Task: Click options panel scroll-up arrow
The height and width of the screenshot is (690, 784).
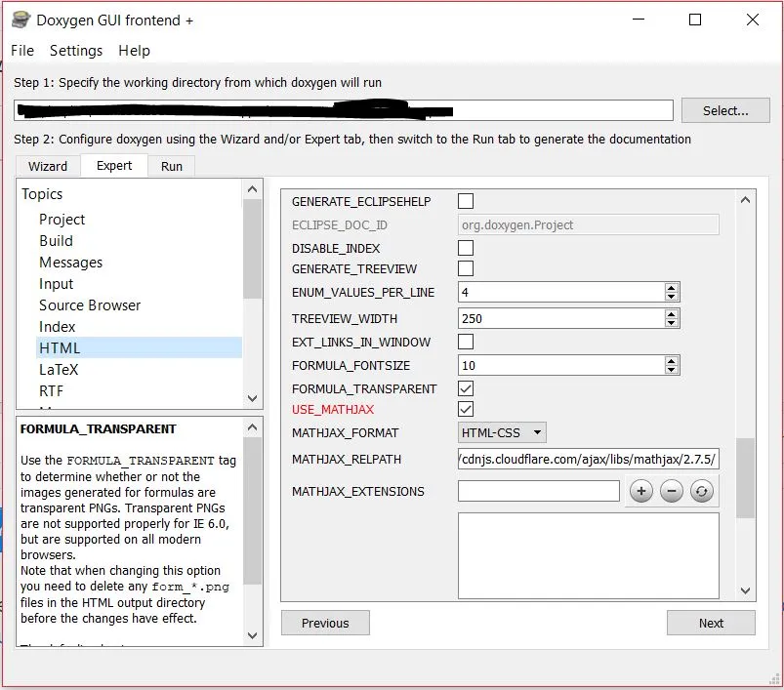Action: coord(745,200)
